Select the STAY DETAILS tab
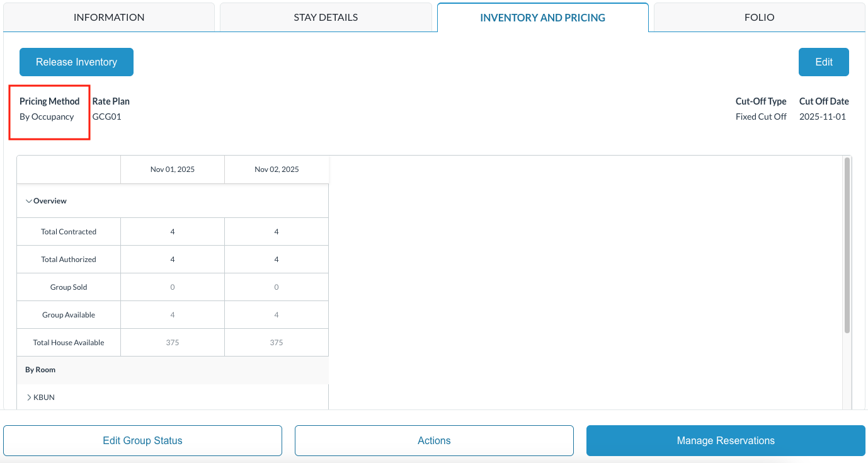The width and height of the screenshot is (868, 463). [x=326, y=17]
